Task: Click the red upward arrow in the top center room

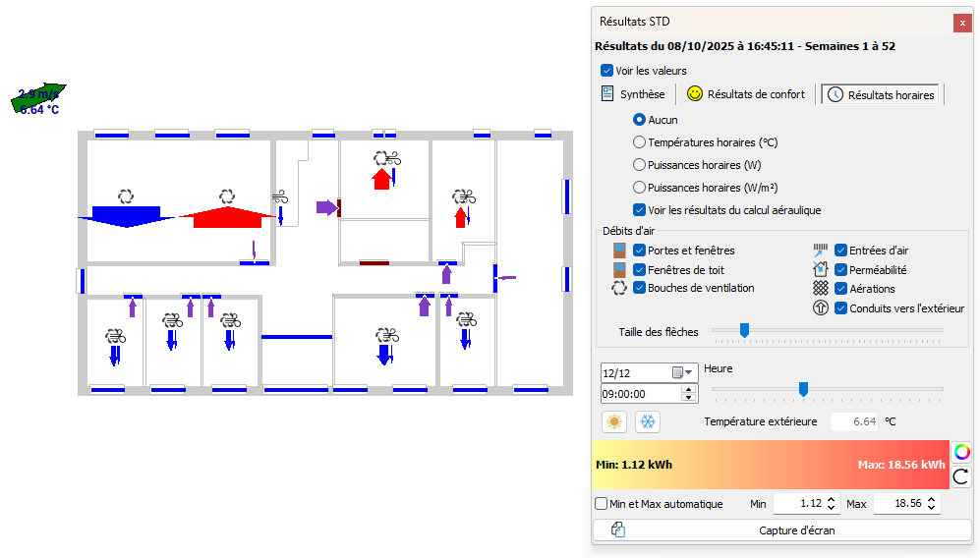Action: click(381, 179)
